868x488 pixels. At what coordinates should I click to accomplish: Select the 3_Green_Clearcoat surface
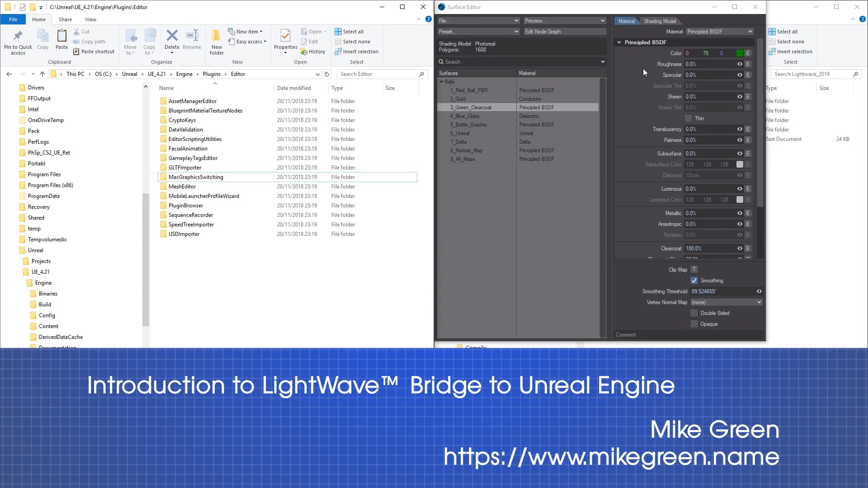coord(518,108)
